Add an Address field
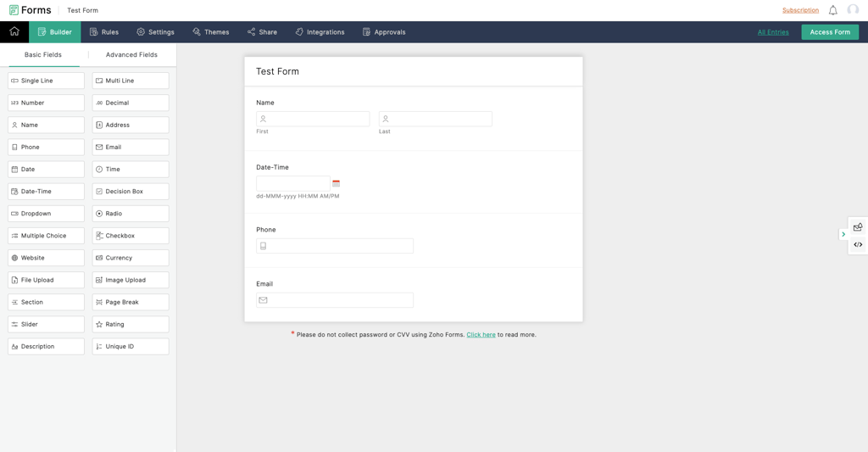Image resolution: width=868 pixels, height=452 pixels. [131, 125]
